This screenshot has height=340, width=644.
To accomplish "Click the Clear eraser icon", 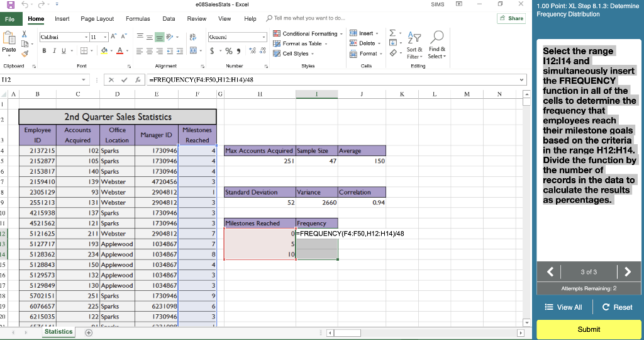I will [394, 53].
